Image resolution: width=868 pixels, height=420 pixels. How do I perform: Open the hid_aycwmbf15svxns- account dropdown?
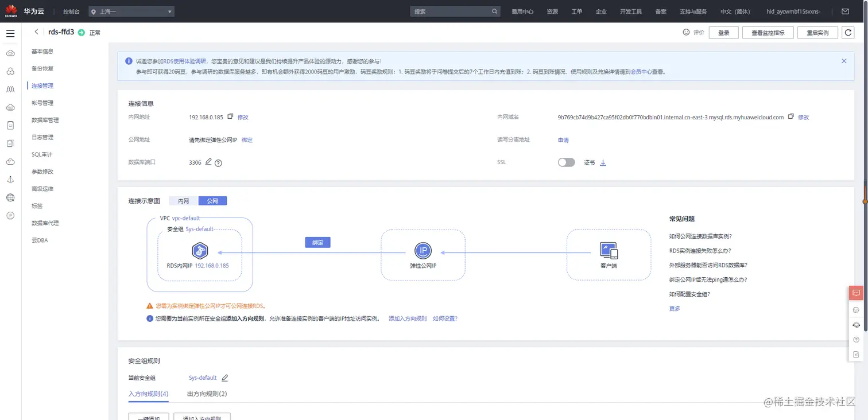click(793, 11)
